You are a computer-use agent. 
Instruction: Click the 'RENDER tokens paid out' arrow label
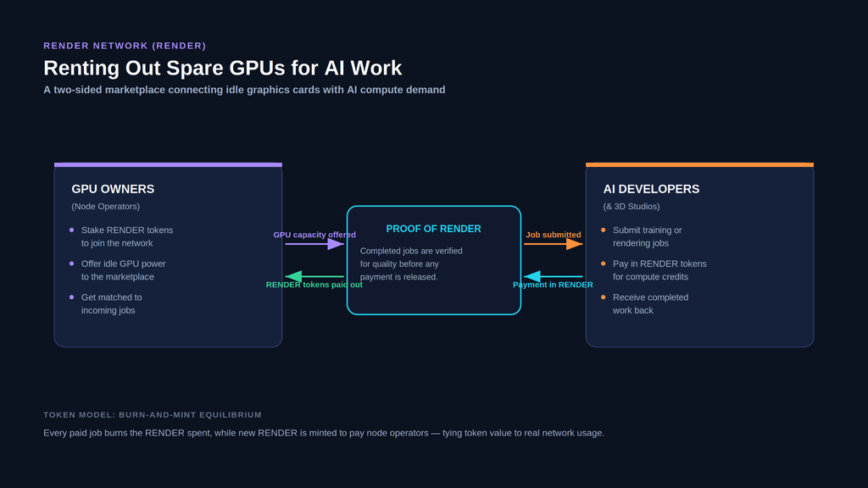pyautogui.click(x=314, y=285)
